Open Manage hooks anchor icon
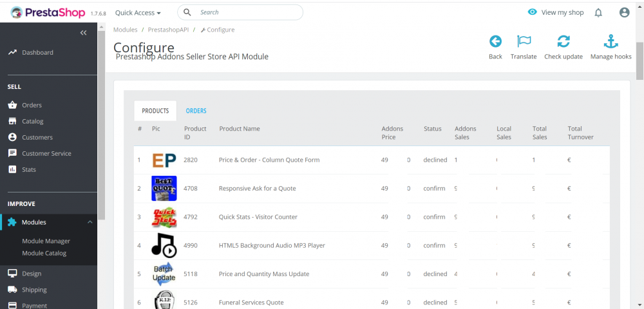This screenshot has width=644, height=309. [611, 42]
